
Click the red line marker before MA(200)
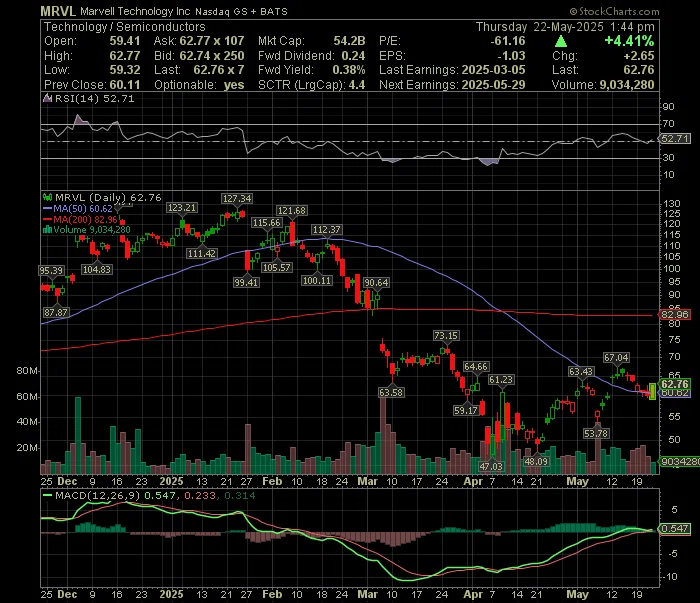[x=47, y=219]
